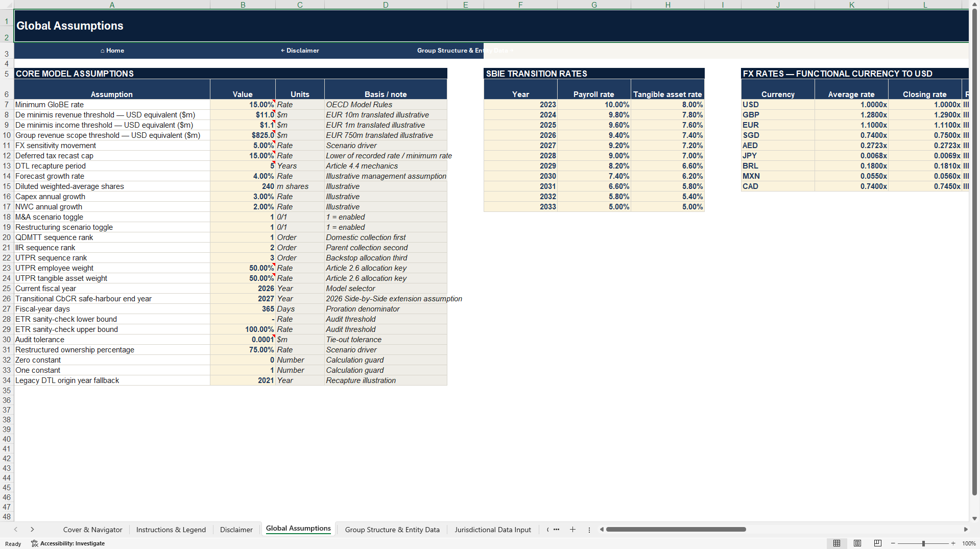Screen dimensions: 980x549
Task: Select 'OECD Model Rules' note cell
Action: [x=386, y=105]
